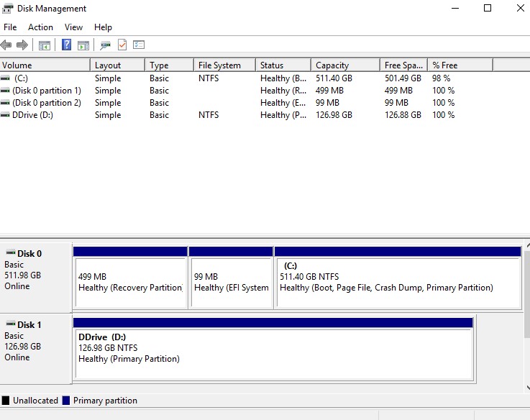Select the (C:) volume in the list
The image size is (530, 420).
[x=21, y=78]
